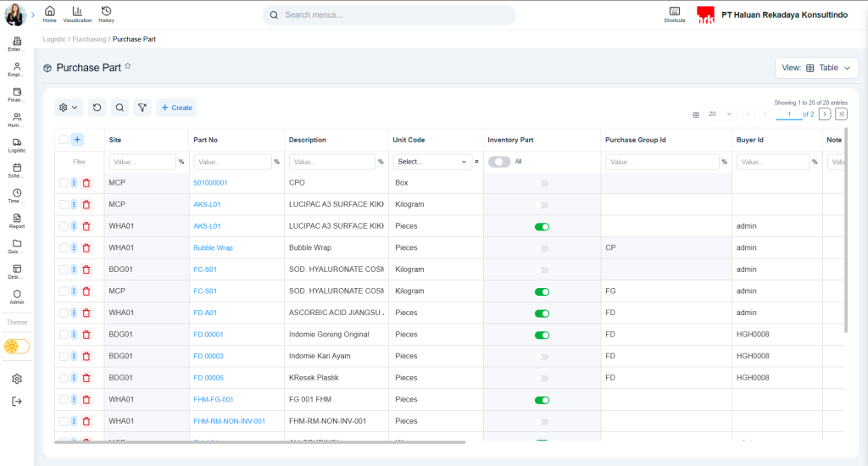The width and height of the screenshot is (868, 466).
Task: Click the Search menus input field
Action: (x=390, y=15)
